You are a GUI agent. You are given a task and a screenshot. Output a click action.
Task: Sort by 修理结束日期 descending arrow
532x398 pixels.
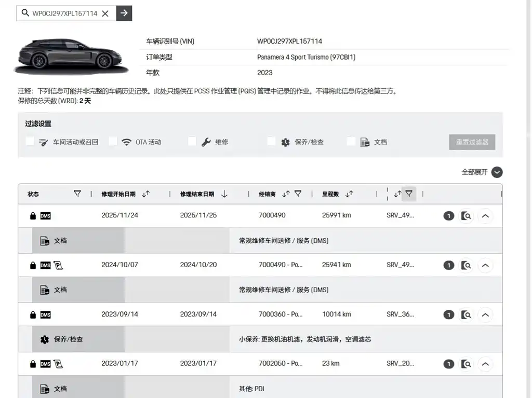[x=224, y=194]
